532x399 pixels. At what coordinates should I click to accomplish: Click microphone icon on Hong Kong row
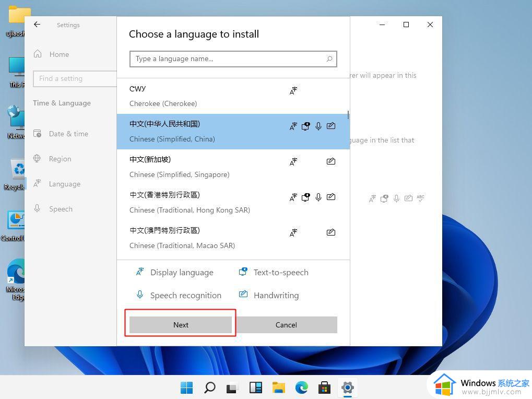[x=318, y=197]
